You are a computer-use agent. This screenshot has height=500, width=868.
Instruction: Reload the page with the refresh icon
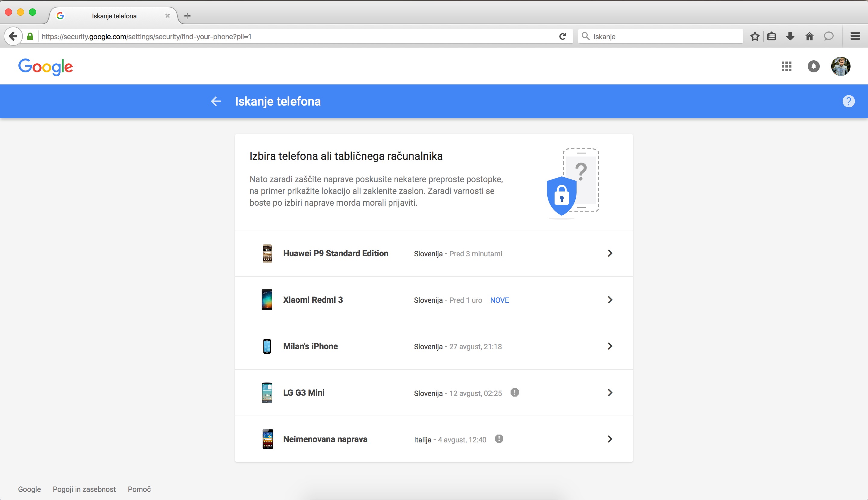tap(562, 36)
